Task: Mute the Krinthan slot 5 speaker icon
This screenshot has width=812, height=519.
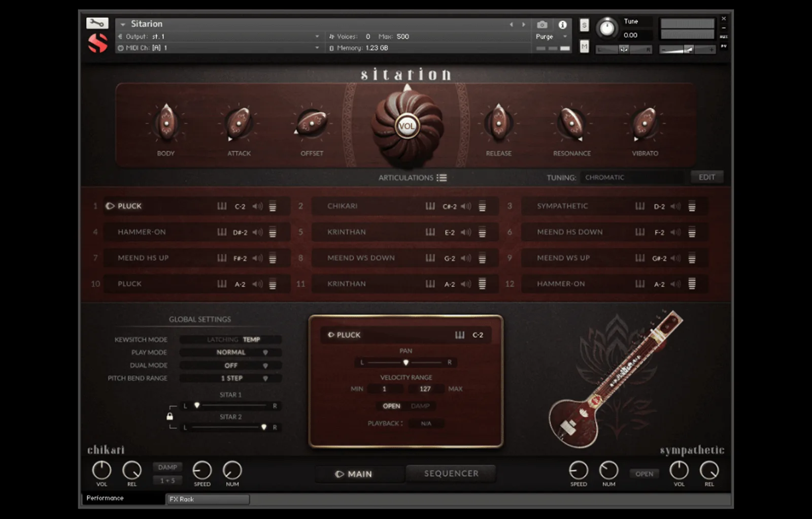Action: coord(466,232)
